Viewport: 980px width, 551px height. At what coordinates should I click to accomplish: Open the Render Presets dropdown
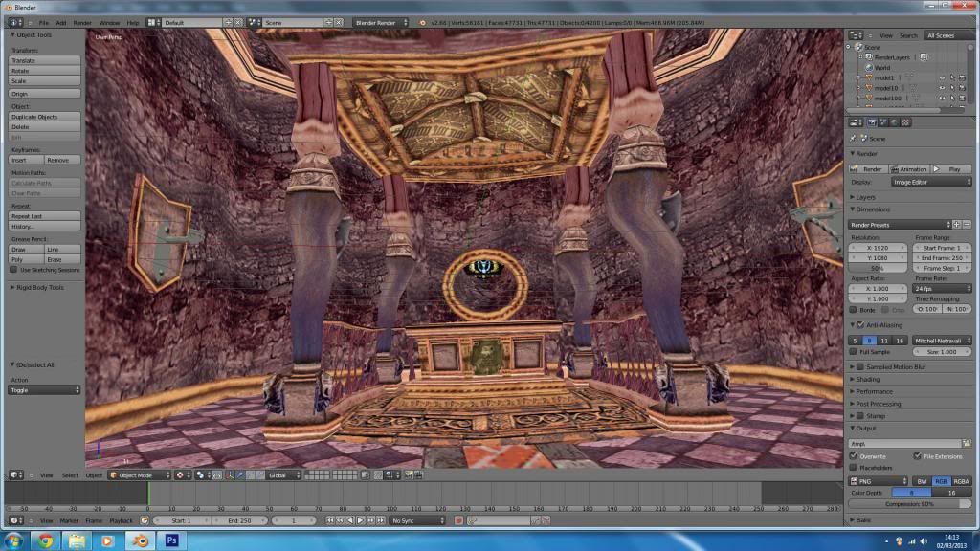(900, 224)
